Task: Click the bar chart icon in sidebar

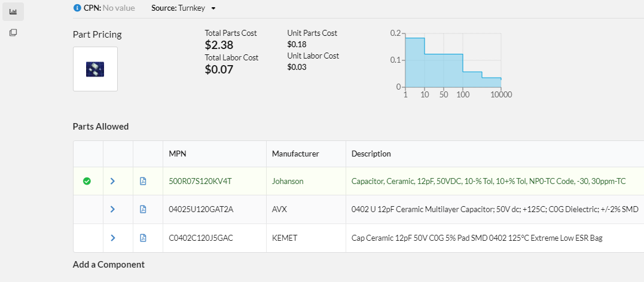Action: 13,11
